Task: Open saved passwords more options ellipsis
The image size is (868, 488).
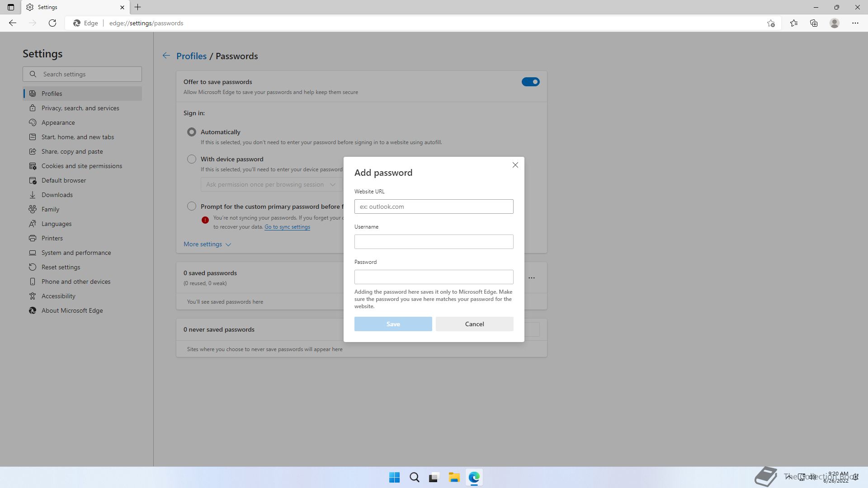Action: [x=532, y=278]
